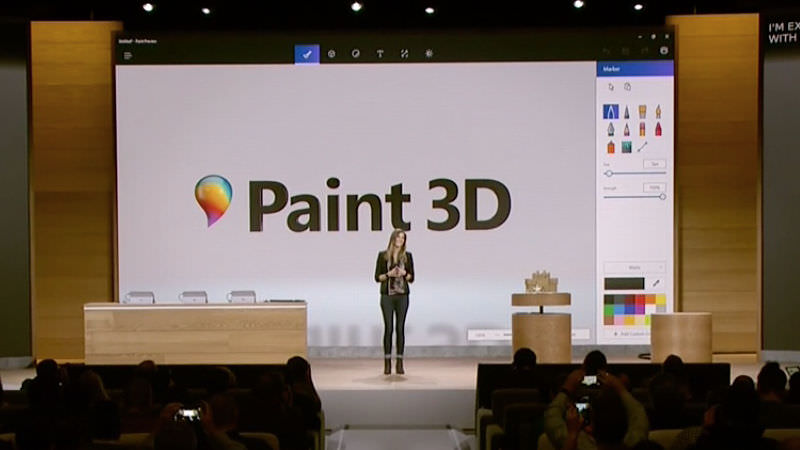The image size is (800, 450).
Task: Click the Add custom color button
Action: point(634,332)
